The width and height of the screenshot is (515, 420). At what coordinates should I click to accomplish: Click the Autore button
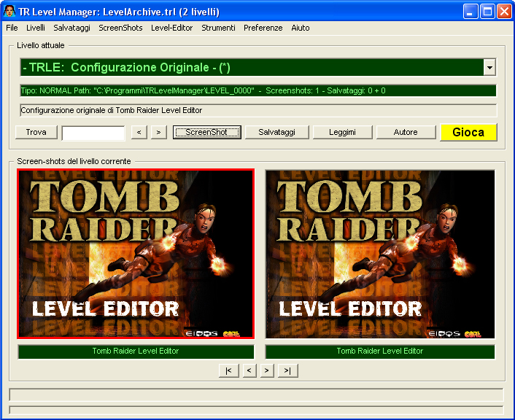tap(406, 132)
